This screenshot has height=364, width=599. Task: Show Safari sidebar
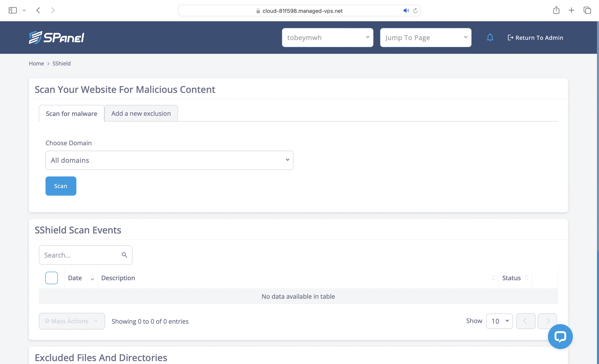[13, 10]
